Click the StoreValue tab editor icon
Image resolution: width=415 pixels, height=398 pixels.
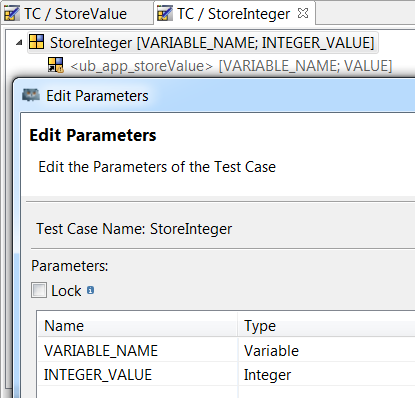12,14
